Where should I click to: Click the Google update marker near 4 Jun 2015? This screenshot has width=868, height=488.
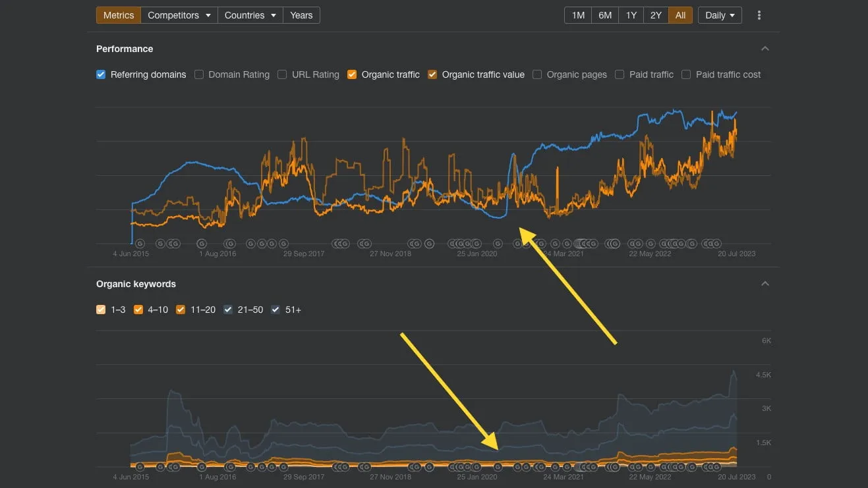click(140, 244)
